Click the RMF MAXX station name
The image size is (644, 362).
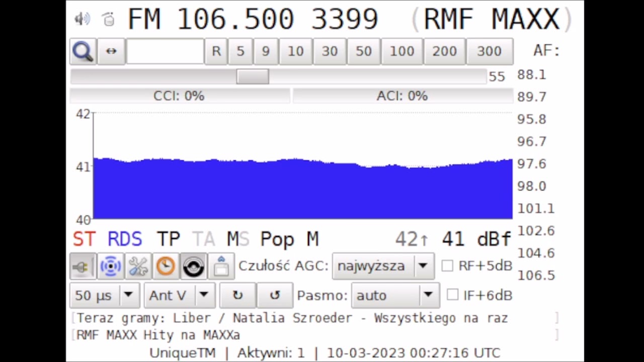492,19
